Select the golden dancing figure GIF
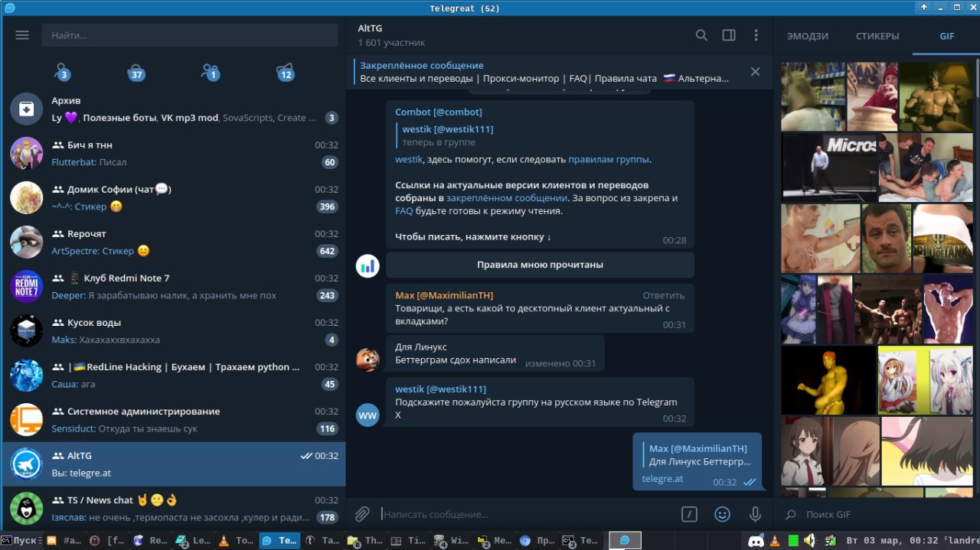This screenshot has height=550, width=980. click(828, 380)
